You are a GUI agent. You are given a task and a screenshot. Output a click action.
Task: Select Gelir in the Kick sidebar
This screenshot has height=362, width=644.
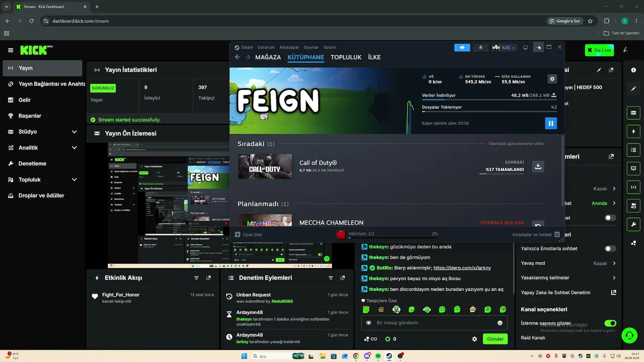[42, 100]
